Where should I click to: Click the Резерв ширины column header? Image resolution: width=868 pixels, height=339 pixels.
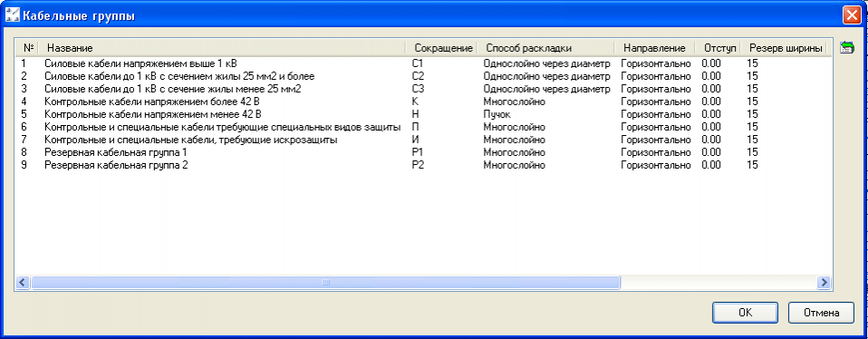tap(785, 48)
